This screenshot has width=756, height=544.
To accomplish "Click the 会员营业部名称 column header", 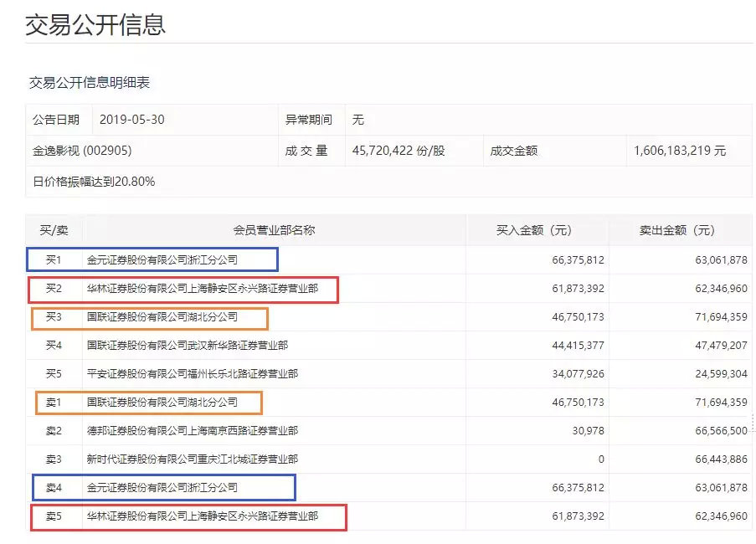I will 274,230.
